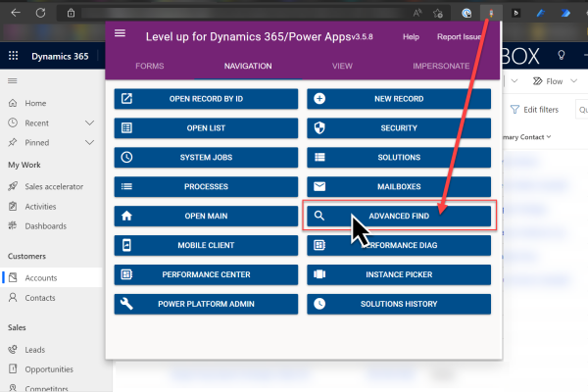Screen dimensions: 588x392
Task: Click the Advanced Find button
Action: 397,216
